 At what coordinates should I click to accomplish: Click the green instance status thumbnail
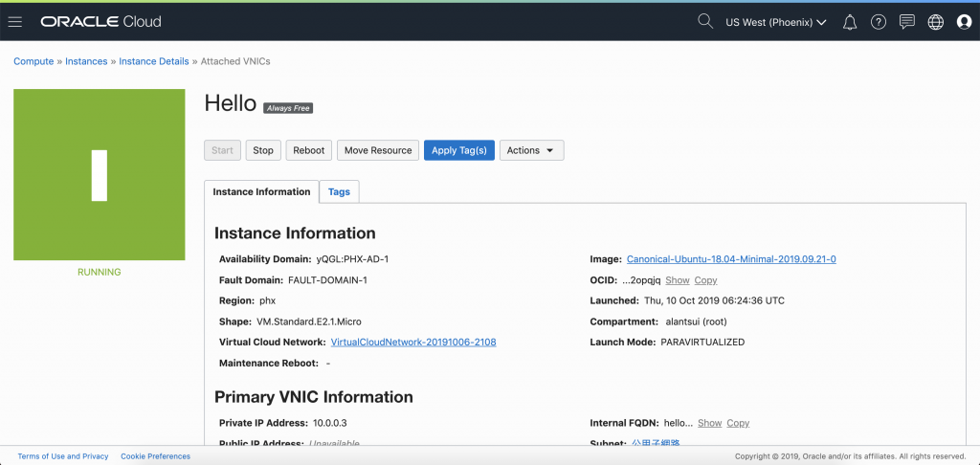coord(100,174)
